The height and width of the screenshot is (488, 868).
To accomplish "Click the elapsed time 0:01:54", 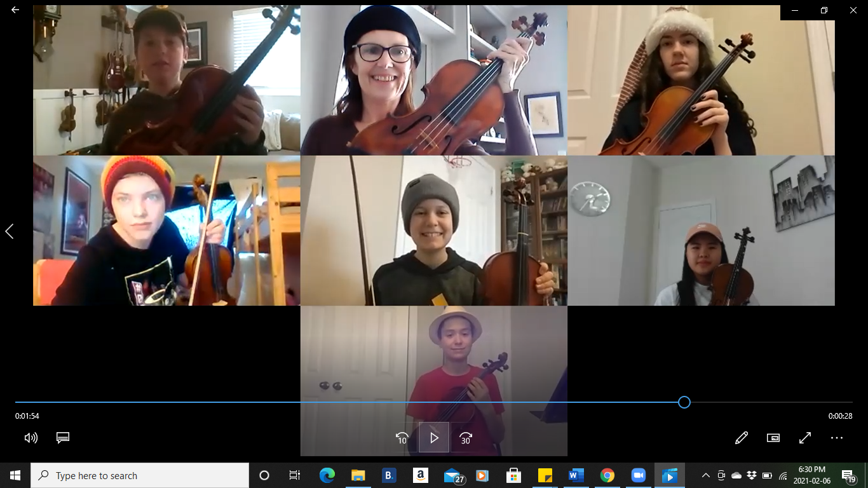I will point(27,416).
